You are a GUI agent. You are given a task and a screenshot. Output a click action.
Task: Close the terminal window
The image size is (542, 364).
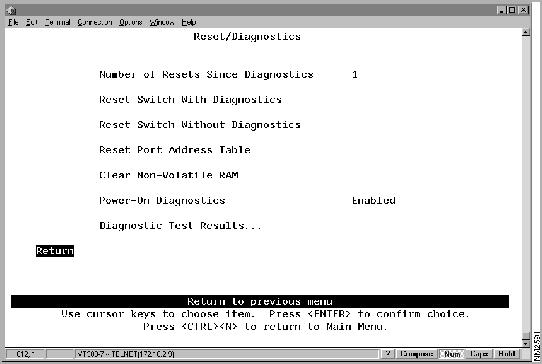pyautogui.click(x=524, y=10)
